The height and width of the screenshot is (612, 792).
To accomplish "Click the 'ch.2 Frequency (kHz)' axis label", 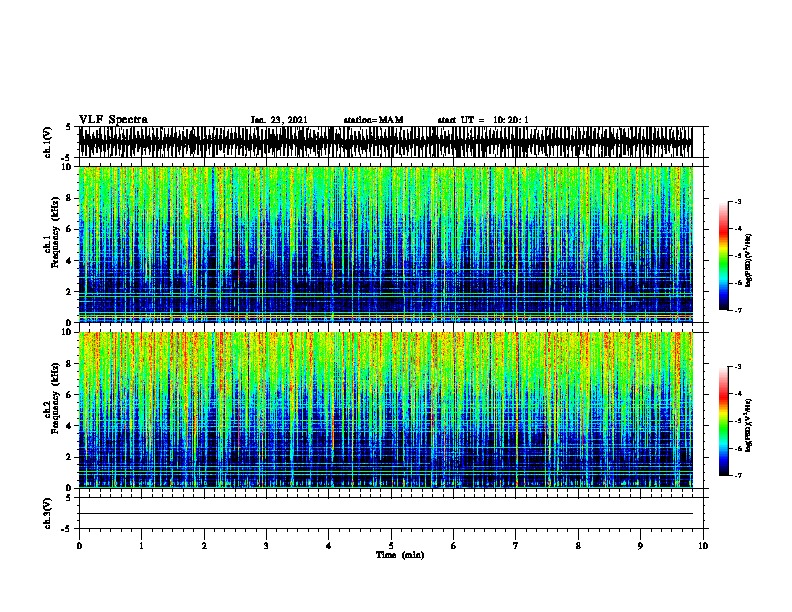I will tap(54, 398).
